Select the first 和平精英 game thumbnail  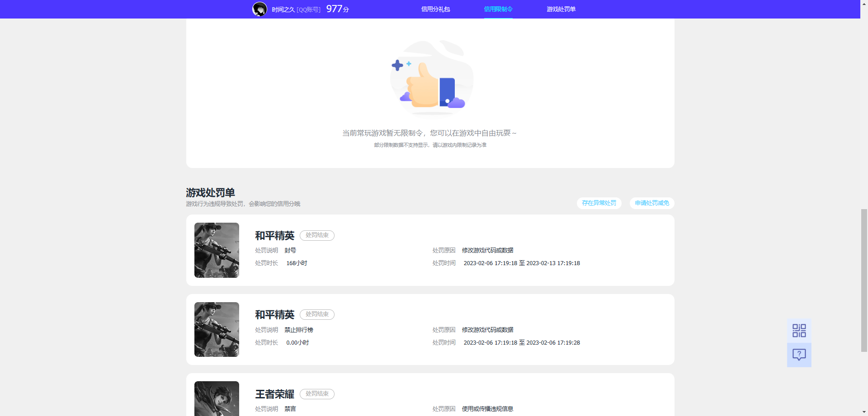click(x=217, y=250)
